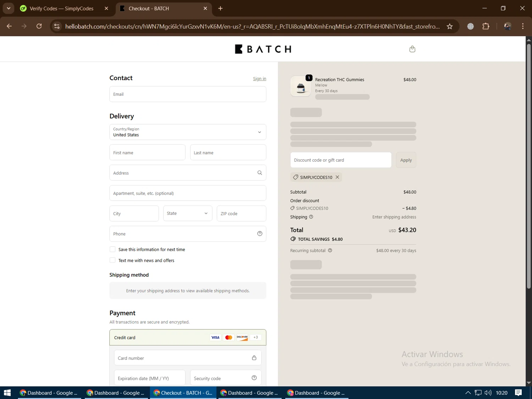Open the Country/Region dropdown
Viewport: 532px width, 399px height.
[188, 132]
